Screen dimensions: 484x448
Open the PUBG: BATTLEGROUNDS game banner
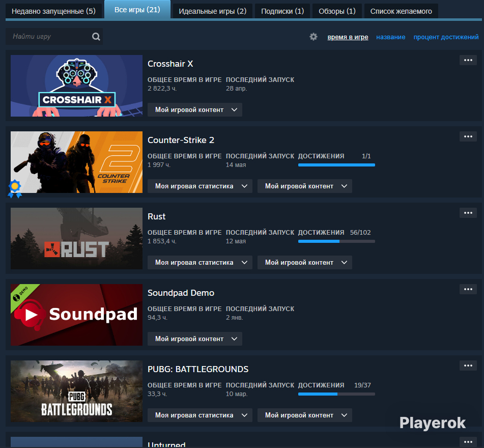[x=76, y=391]
